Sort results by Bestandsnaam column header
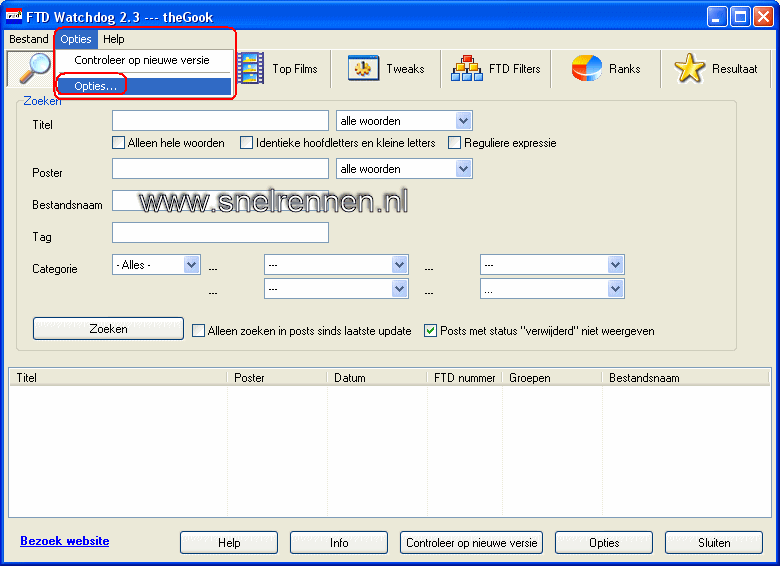 tap(686, 378)
